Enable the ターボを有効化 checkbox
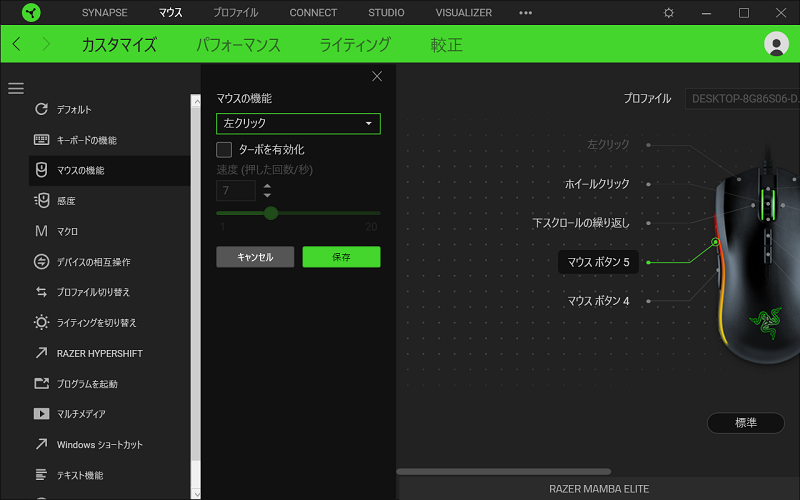This screenshot has height=500, width=800. (x=224, y=149)
